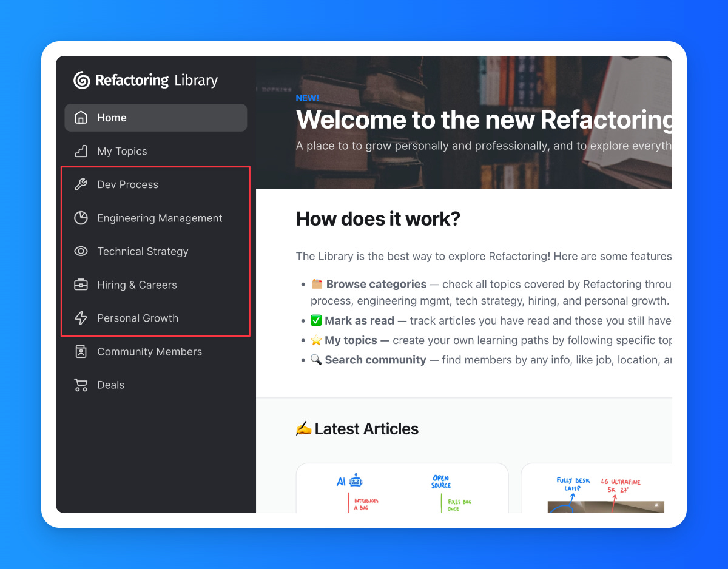Open the Personal Growth category

[x=156, y=318]
